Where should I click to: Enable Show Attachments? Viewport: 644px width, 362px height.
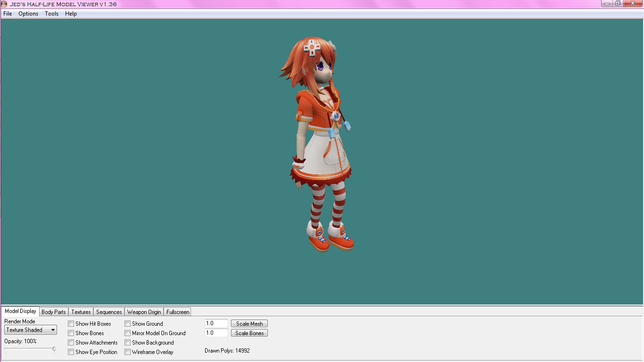pos(71,342)
